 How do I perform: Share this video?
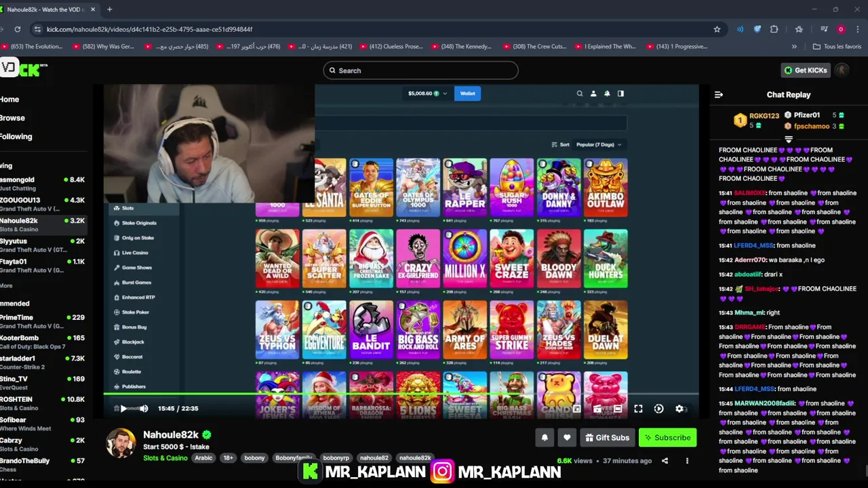665,461
